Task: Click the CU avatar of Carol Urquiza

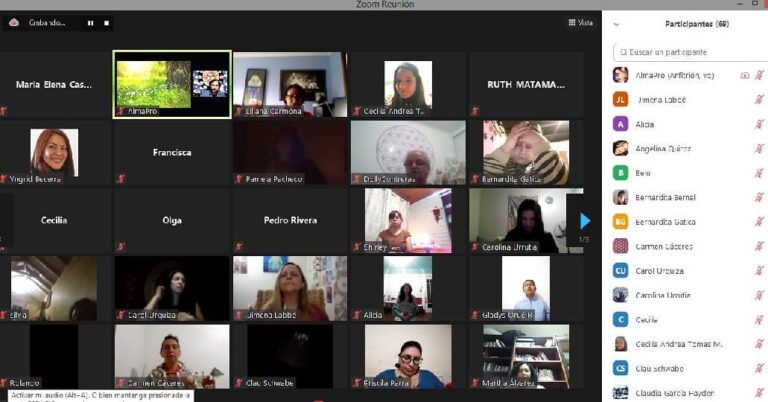Action: click(x=621, y=271)
